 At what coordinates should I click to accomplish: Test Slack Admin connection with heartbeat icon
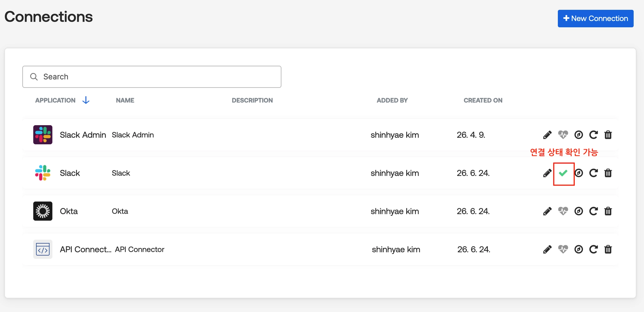coord(563,135)
